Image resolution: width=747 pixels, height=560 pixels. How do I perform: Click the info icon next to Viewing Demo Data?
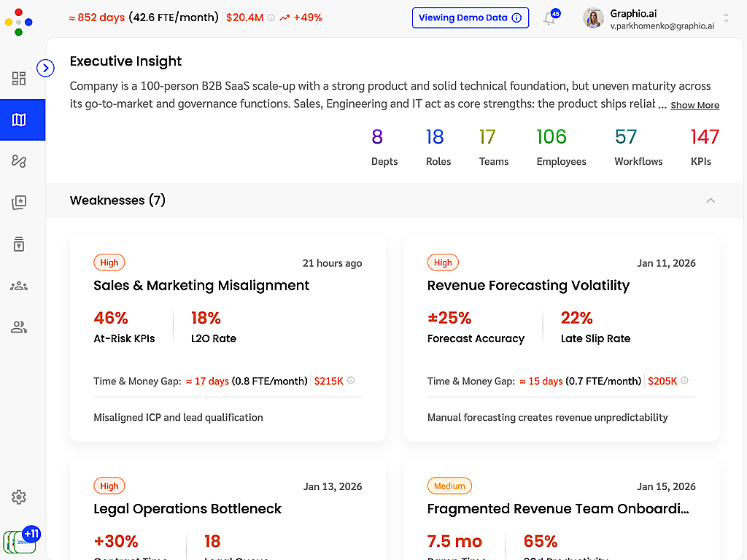click(x=516, y=17)
